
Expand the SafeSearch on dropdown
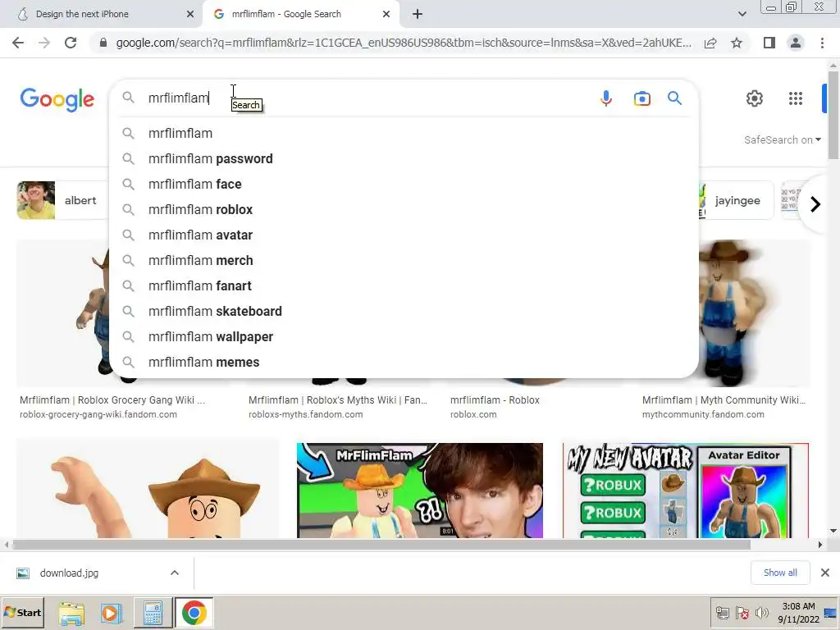point(782,139)
